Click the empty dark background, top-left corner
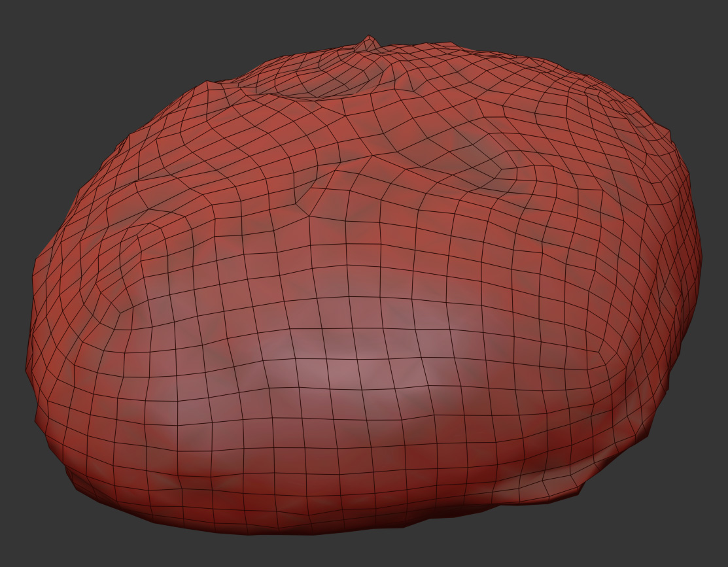The width and height of the screenshot is (728, 567). pyautogui.click(x=39, y=33)
